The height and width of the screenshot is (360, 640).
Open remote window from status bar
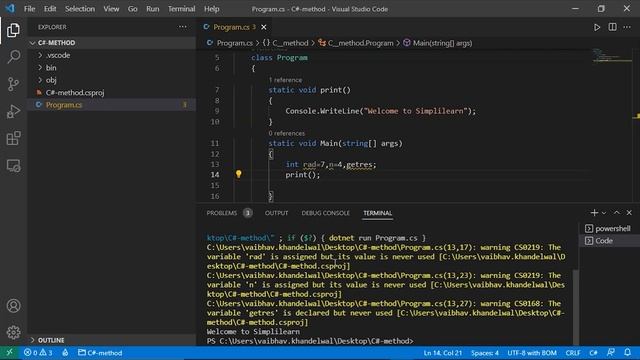9,353
